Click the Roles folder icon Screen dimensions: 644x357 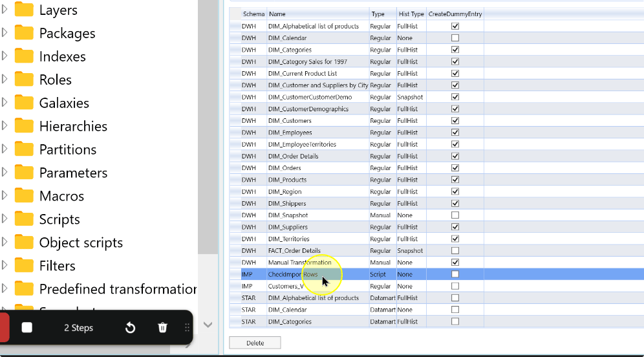(x=24, y=79)
